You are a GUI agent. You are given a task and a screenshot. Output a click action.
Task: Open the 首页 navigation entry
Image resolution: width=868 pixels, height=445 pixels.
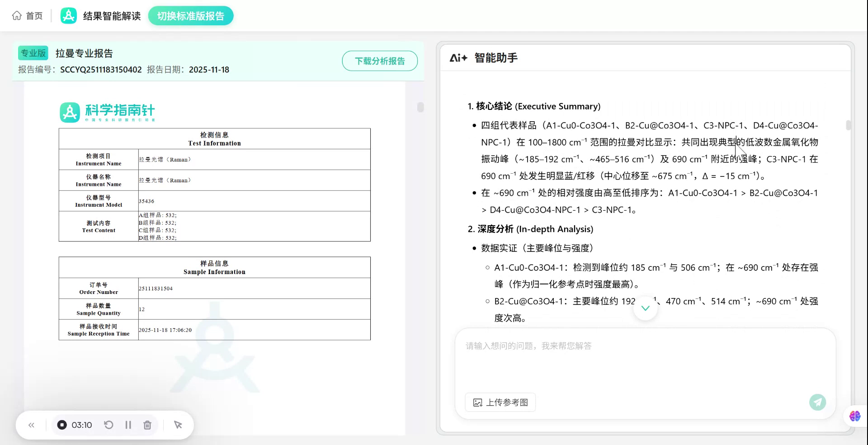(x=27, y=15)
